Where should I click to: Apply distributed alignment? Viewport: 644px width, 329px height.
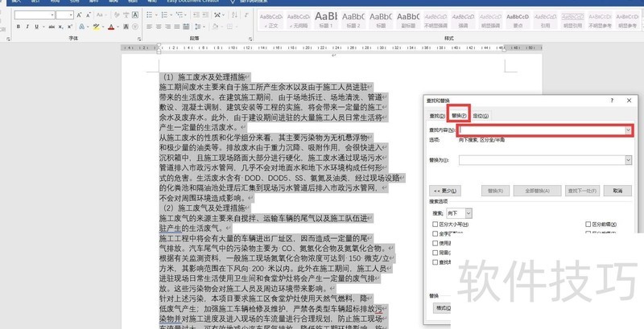[x=186, y=27]
